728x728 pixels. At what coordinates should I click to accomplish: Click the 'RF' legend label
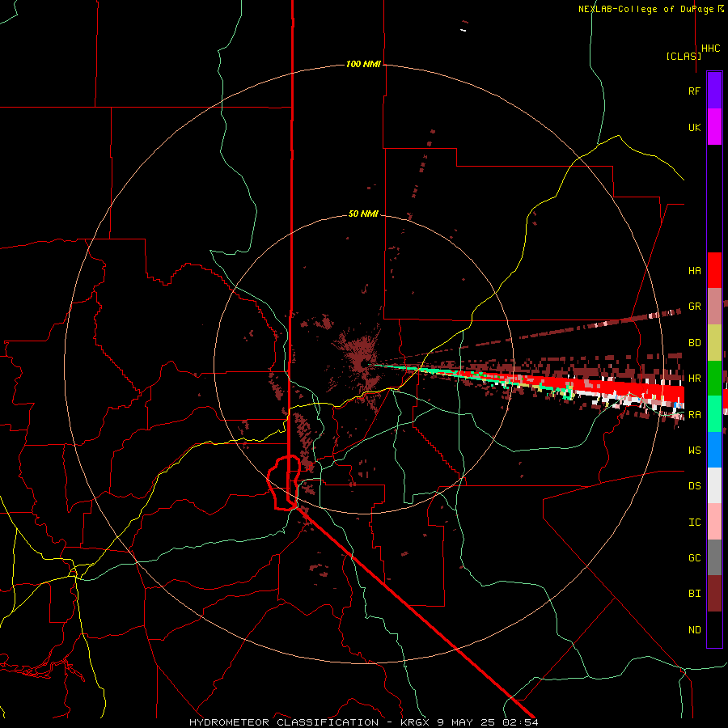point(694,91)
